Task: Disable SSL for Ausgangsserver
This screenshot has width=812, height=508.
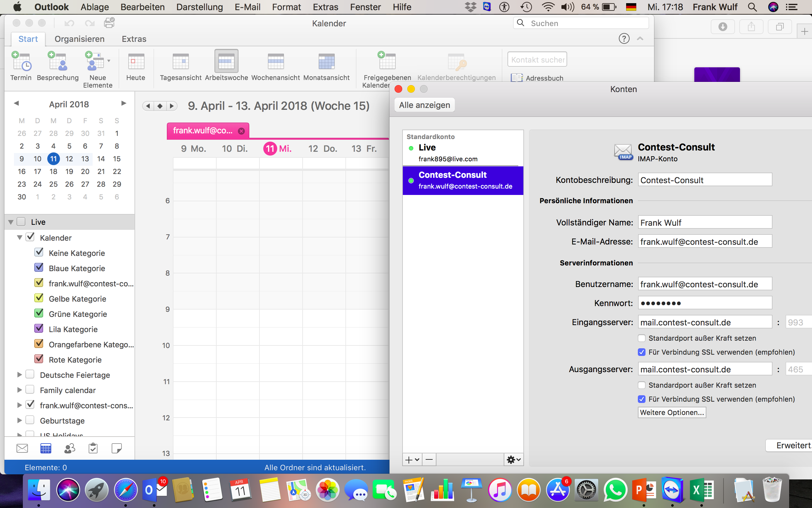Action: pyautogui.click(x=642, y=399)
